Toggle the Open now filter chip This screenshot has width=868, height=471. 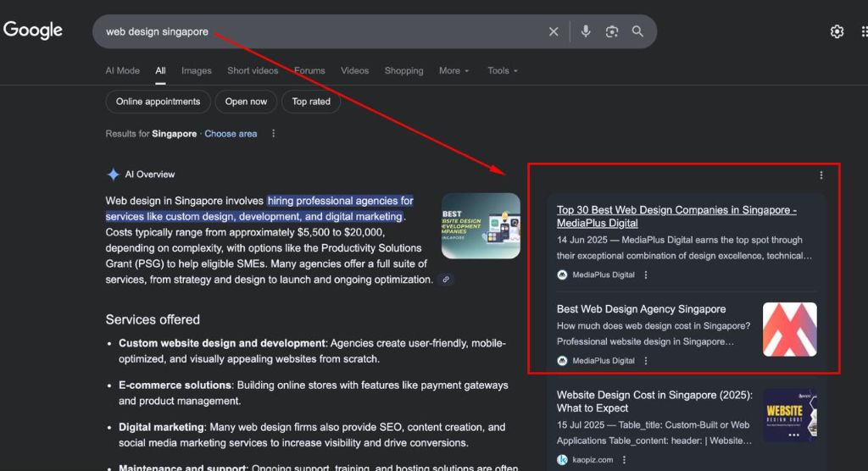coord(246,102)
